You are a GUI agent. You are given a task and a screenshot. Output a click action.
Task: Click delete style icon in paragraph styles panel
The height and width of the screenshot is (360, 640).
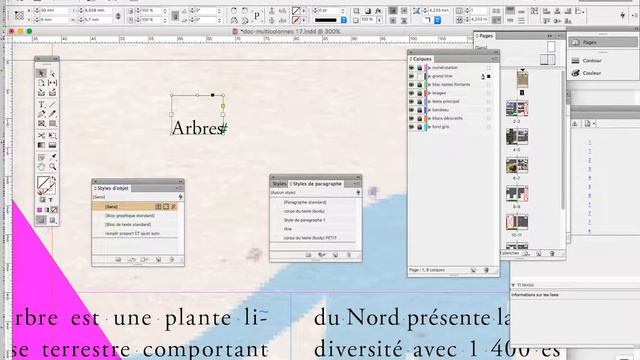(349, 255)
